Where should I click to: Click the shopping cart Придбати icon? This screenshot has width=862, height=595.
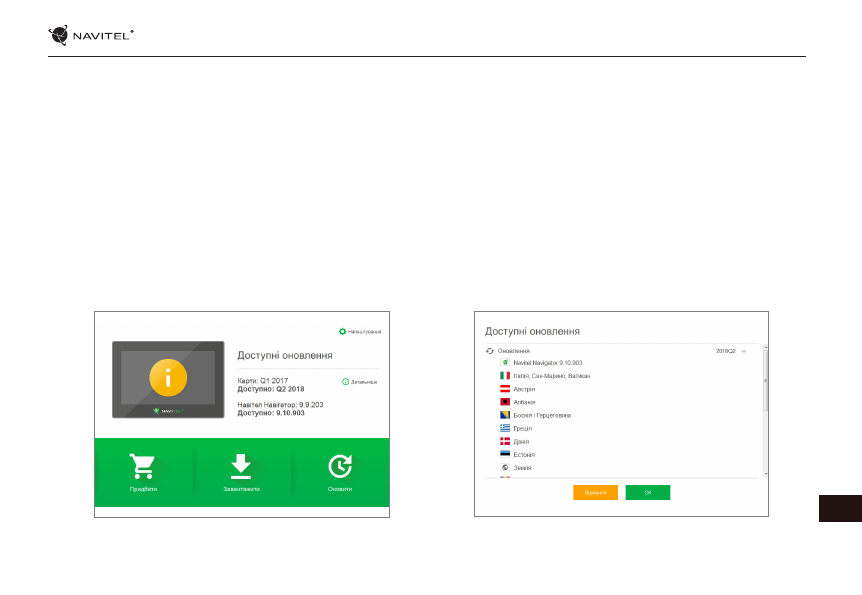143,466
